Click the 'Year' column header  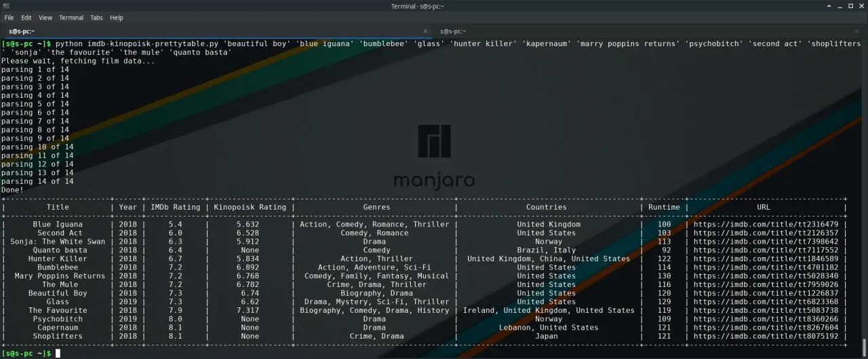127,208
